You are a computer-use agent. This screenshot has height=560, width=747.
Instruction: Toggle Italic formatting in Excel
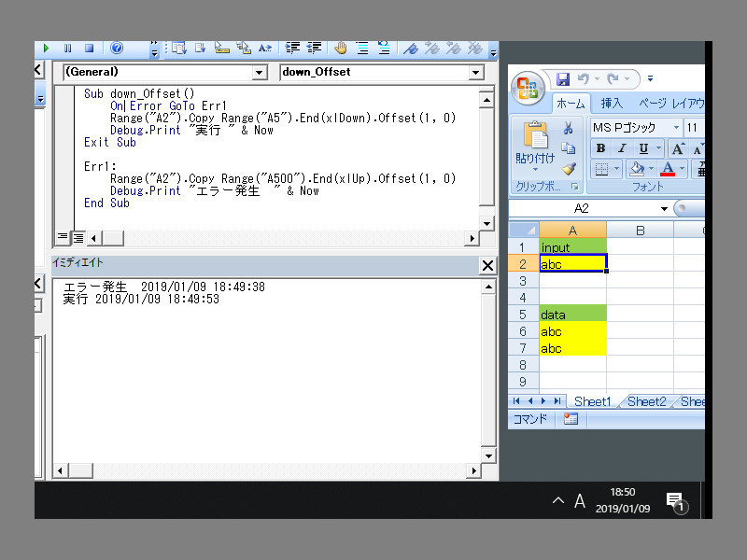point(622,148)
